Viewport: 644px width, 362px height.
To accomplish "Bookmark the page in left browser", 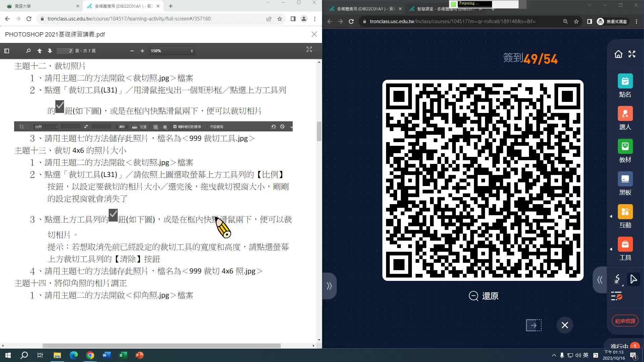I will tap(280, 19).
